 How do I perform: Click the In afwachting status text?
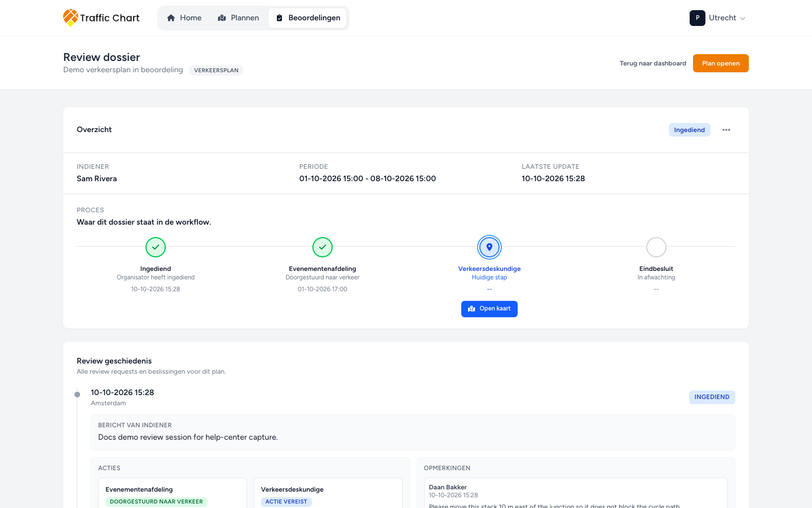coord(656,278)
